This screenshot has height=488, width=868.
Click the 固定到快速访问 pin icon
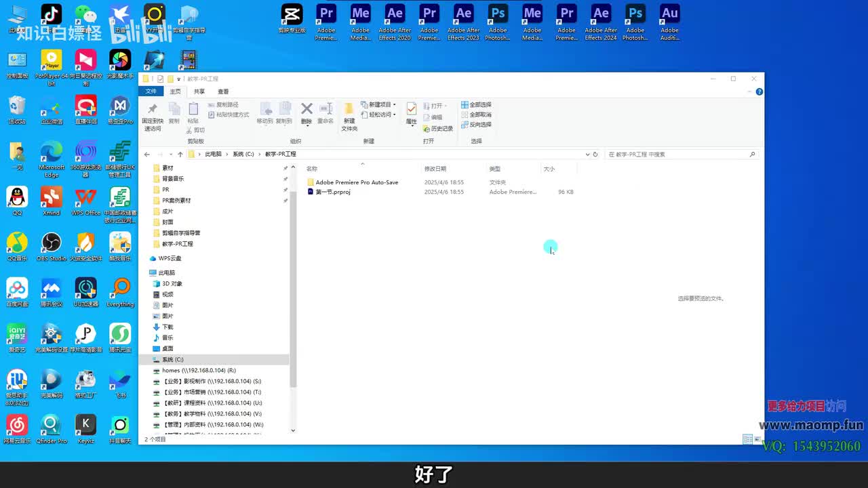(x=152, y=109)
